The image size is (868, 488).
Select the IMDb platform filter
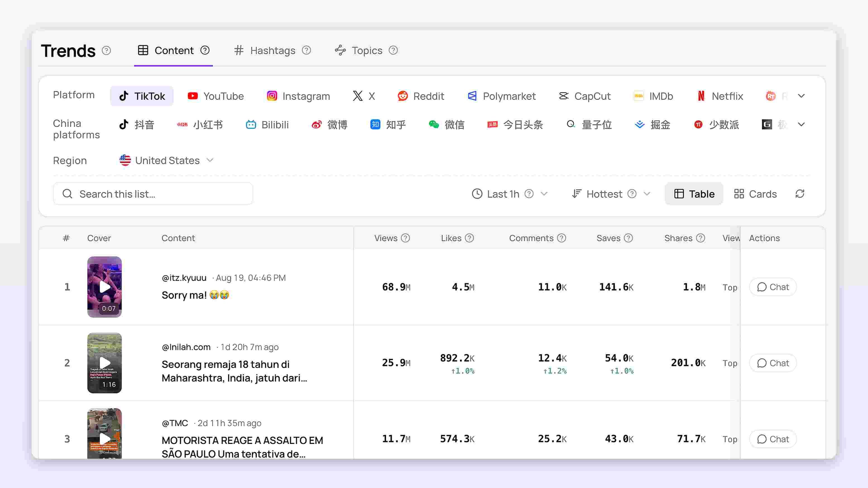click(x=653, y=96)
